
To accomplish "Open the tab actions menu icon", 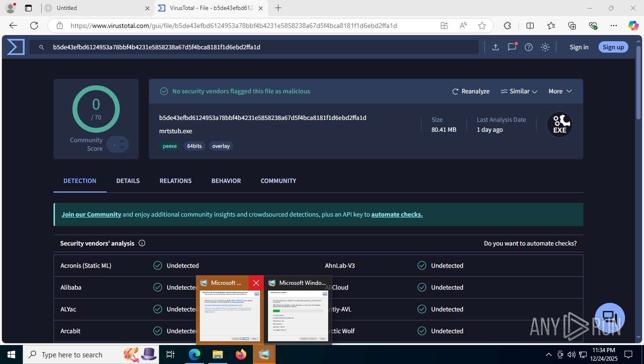I will click(x=28, y=8).
